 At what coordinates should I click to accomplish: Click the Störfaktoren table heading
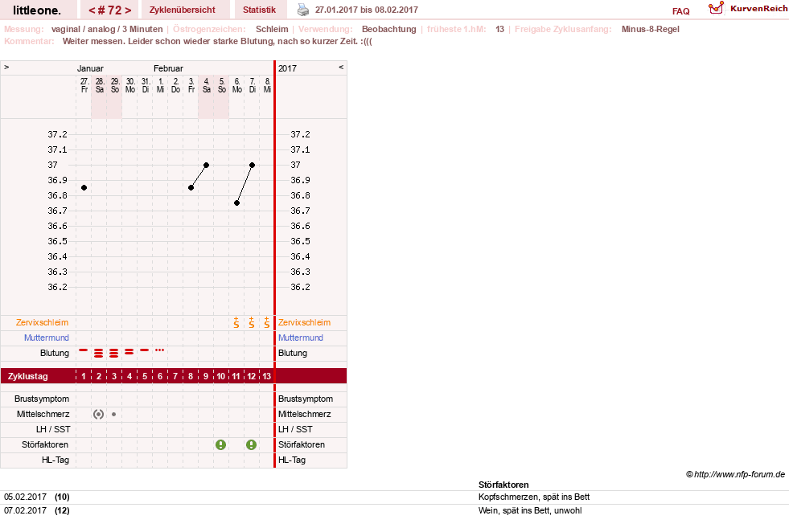coord(503,485)
